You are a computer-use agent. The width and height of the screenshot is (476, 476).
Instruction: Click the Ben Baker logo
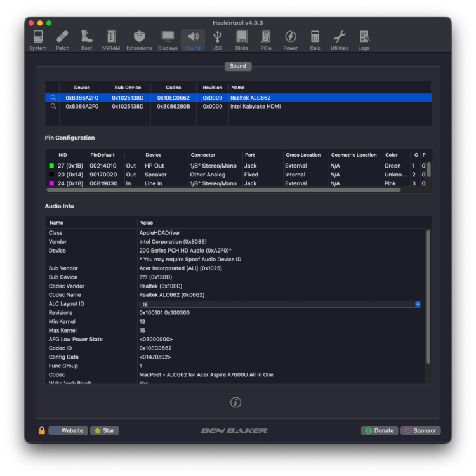[234, 430]
